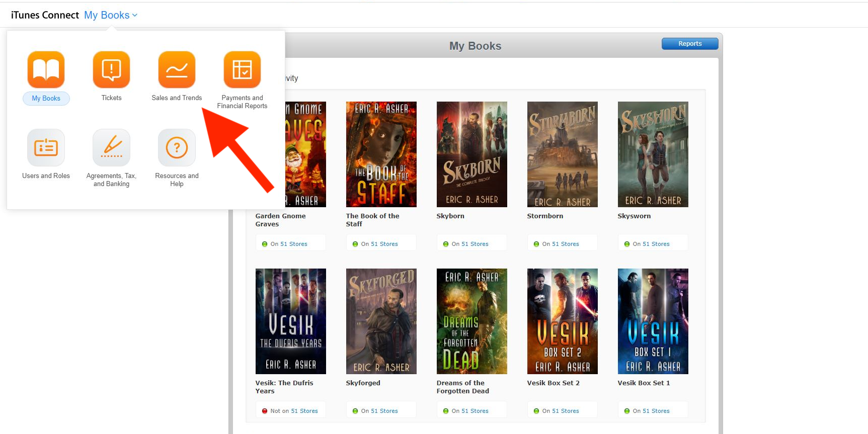Viewport: 868px width, 434px height.
Task: Click The Book of the Staff title
Action: pyautogui.click(x=372, y=220)
